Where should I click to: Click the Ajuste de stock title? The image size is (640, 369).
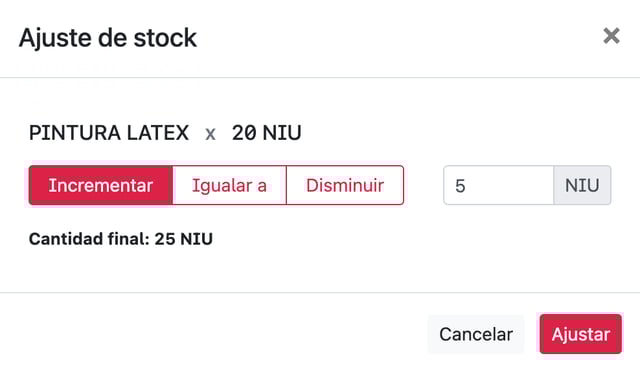pos(108,38)
